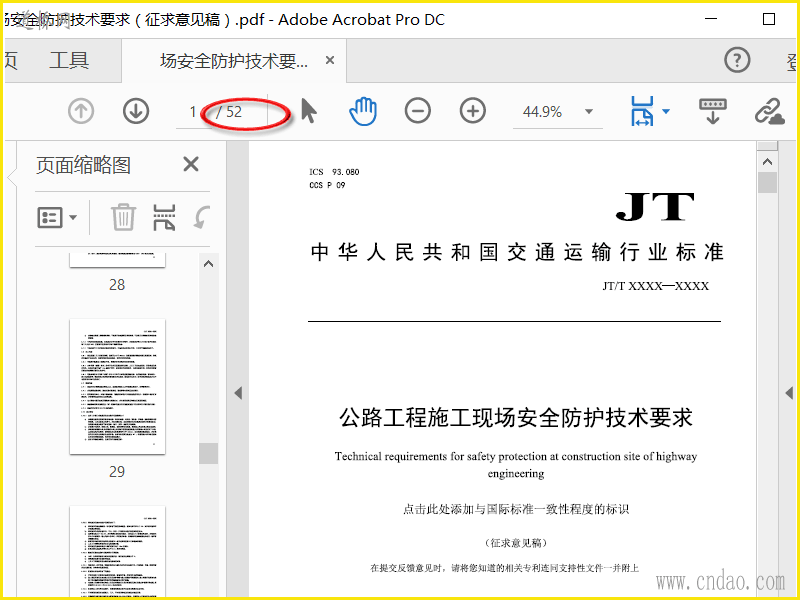Click the document title 公路工程施工现场安全防护技术要求

click(516, 417)
